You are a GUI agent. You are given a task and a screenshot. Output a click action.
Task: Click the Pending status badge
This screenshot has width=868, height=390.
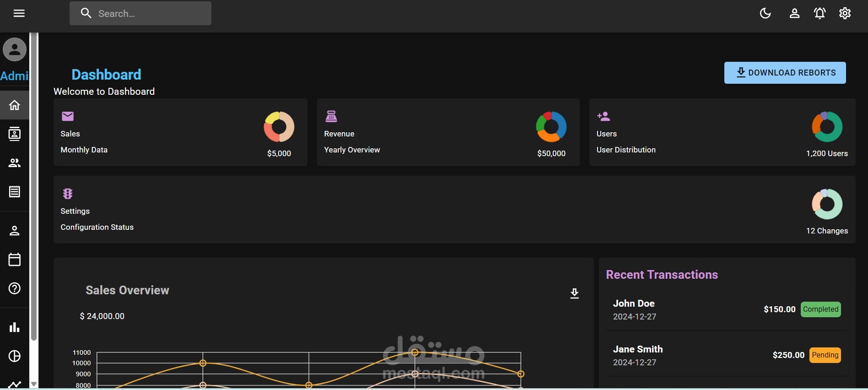point(825,355)
